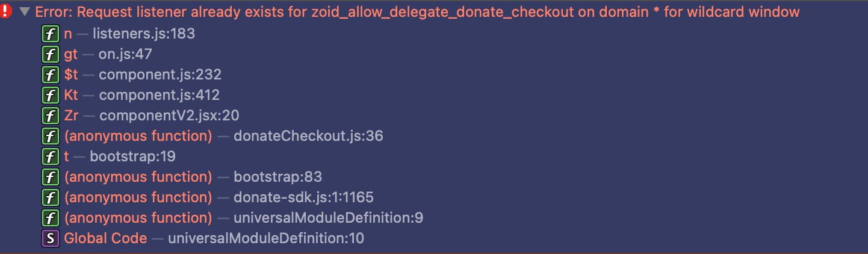This screenshot has height=254, width=868.
Task: Open listeners.js:183 source link
Action: coord(144,34)
